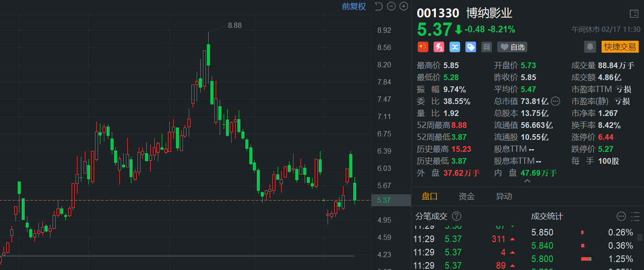Expand options beside 总市值 73.81亿

(556, 101)
